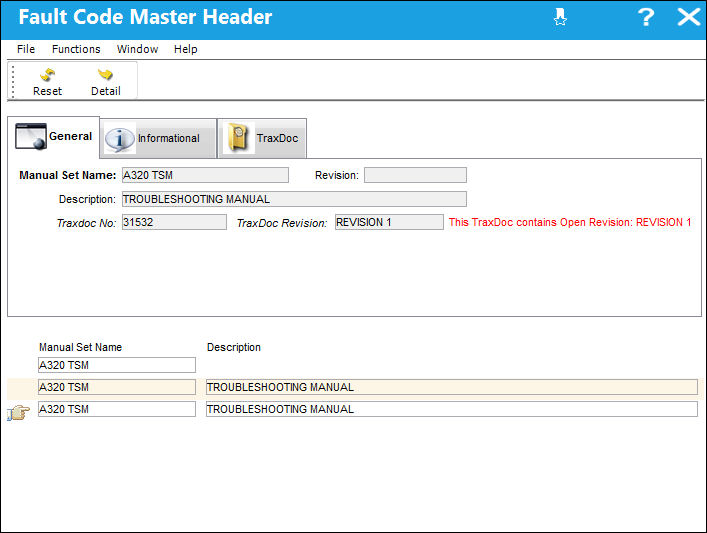
Task: Click last row TROUBLESHOOTING MANUAL description cell
Action: [x=452, y=409]
